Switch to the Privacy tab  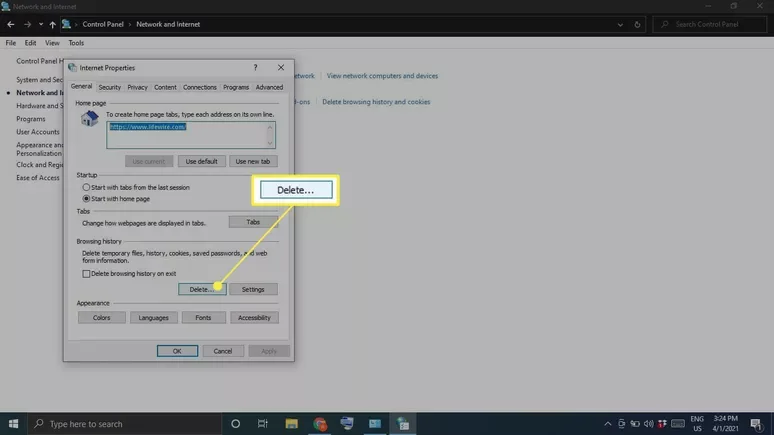137,87
